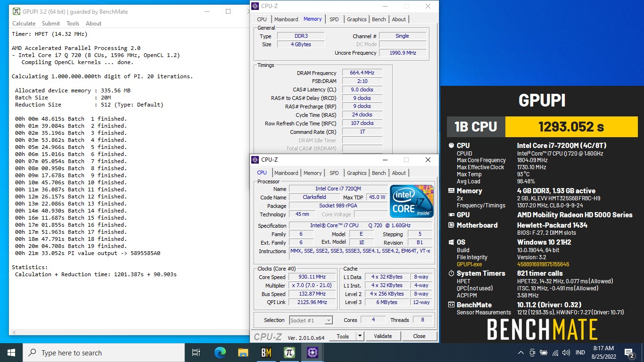Click upper CPU-Z window title icon
Screen dimensions: 644x362
click(x=255, y=6)
